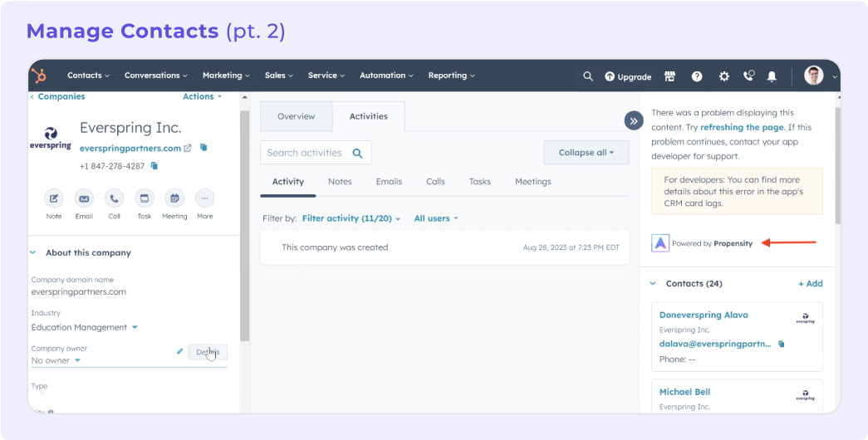Open the Actions dropdown
The image size is (868, 440).
coord(202,96)
